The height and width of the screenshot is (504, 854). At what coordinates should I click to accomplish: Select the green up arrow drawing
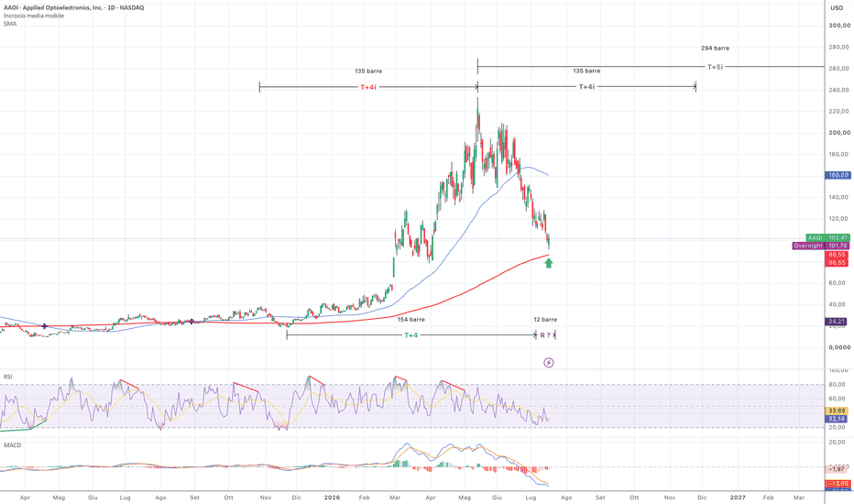549,263
